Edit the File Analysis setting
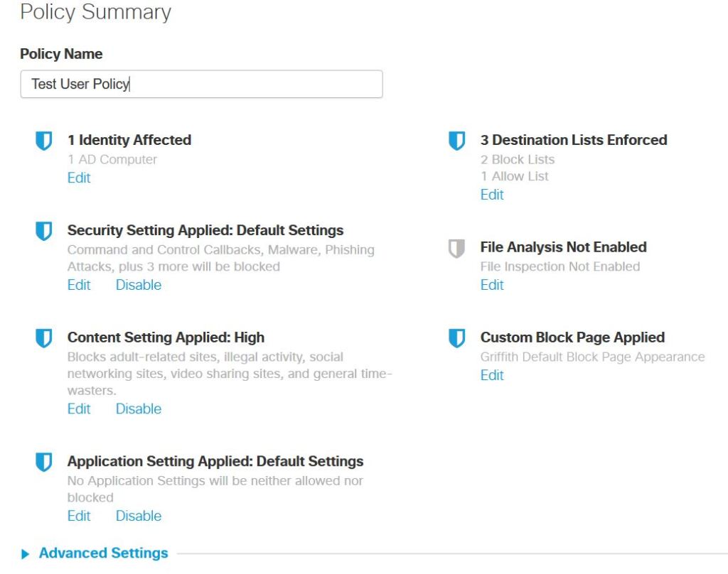Viewport: 728px width, 574px height. [x=492, y=285]
